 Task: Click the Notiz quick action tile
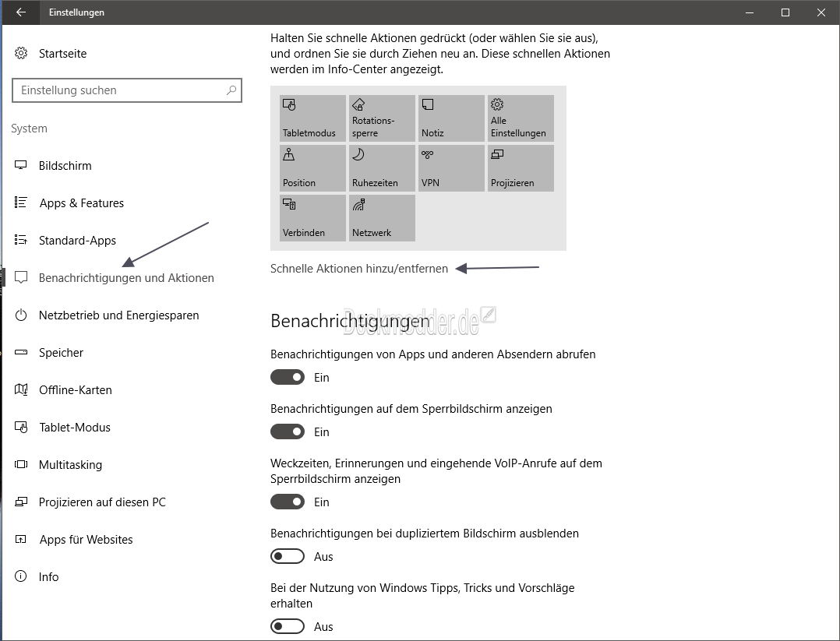point(451,118)
